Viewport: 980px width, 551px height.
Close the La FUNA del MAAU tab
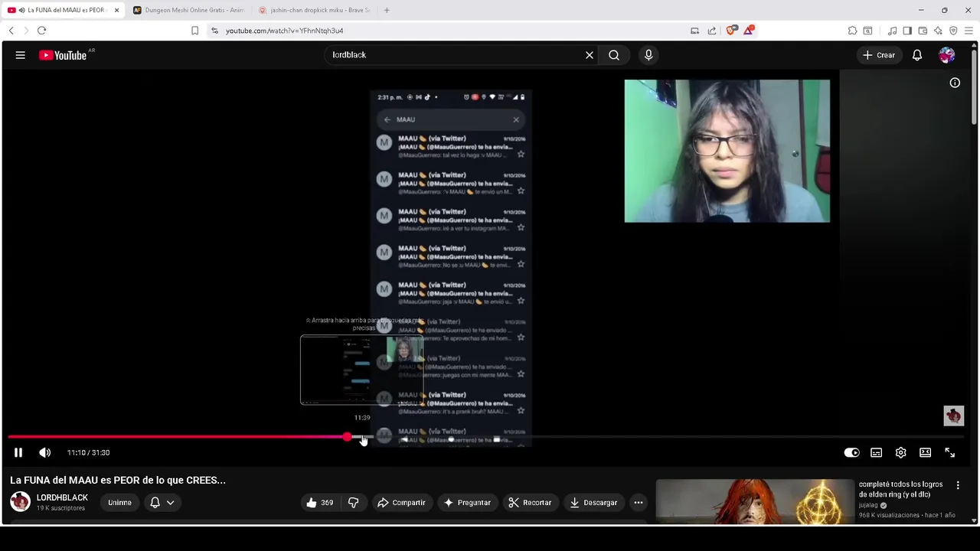(x=117, y=10)
